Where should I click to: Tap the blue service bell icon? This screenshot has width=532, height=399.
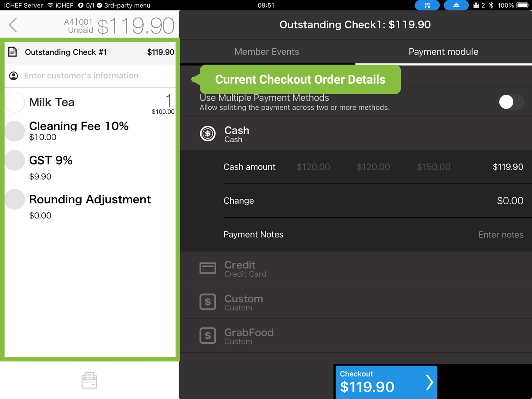pos(456,5)
